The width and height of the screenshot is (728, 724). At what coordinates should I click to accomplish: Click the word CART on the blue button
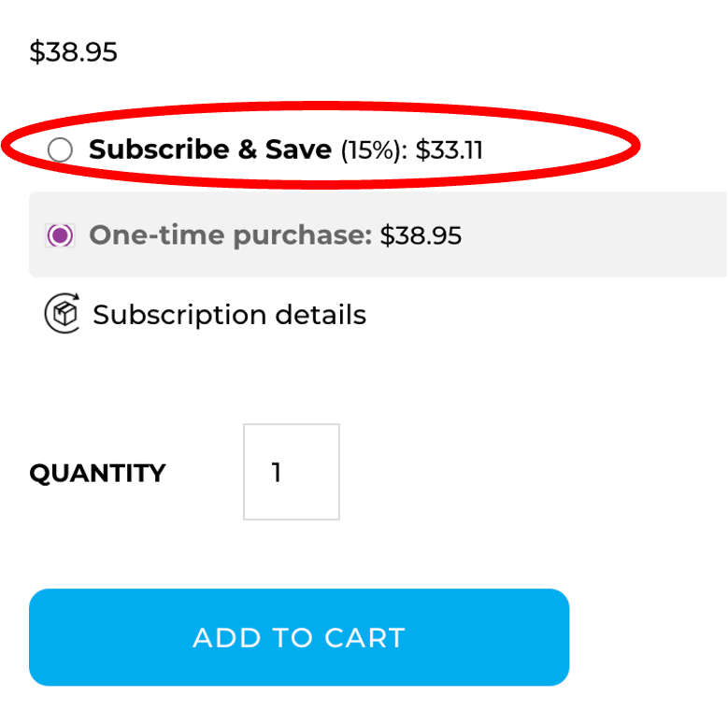(x=364, y=638)
